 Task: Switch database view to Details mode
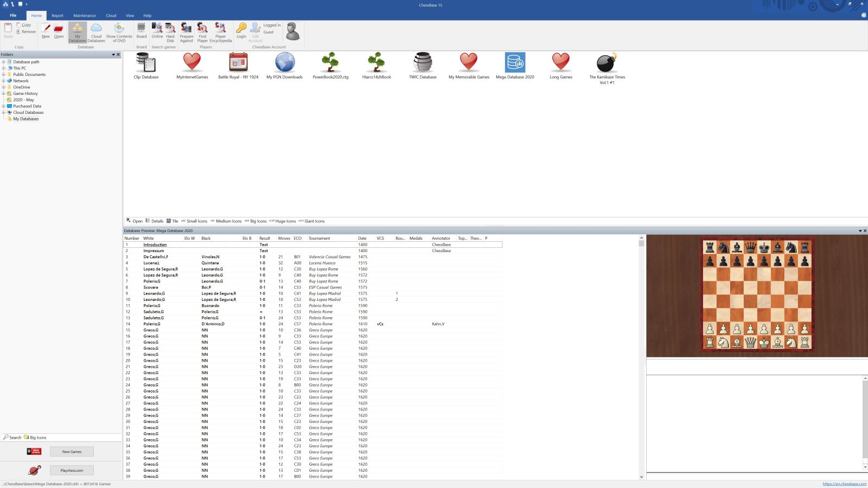[155, 221]
